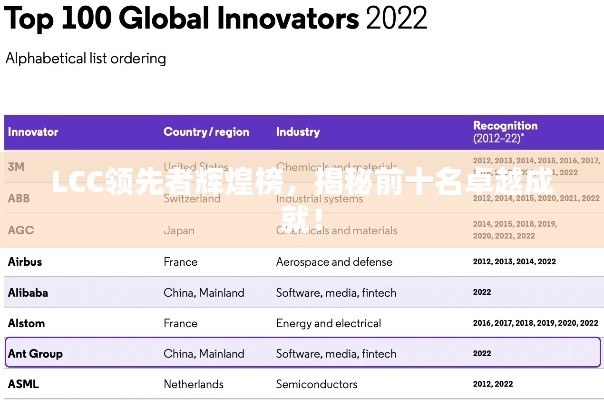The height and width of the screenshot is (400, 604).
Task: Select the Alphabetical list ordering subtitle
Action: pos(86,58)
